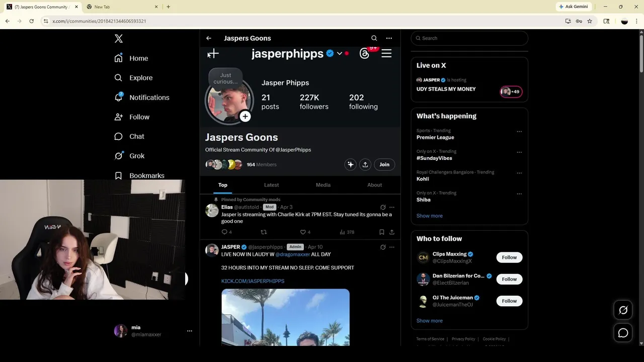Like Elias's pinned post
The height and width of the screenshot is (362, 644).
pos(305,232)
